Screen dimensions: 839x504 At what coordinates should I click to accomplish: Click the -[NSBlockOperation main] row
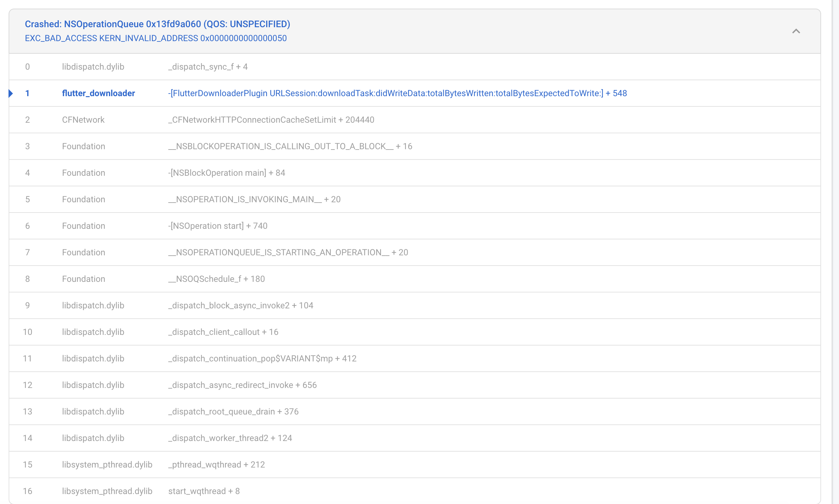click(x=227, y=172)
